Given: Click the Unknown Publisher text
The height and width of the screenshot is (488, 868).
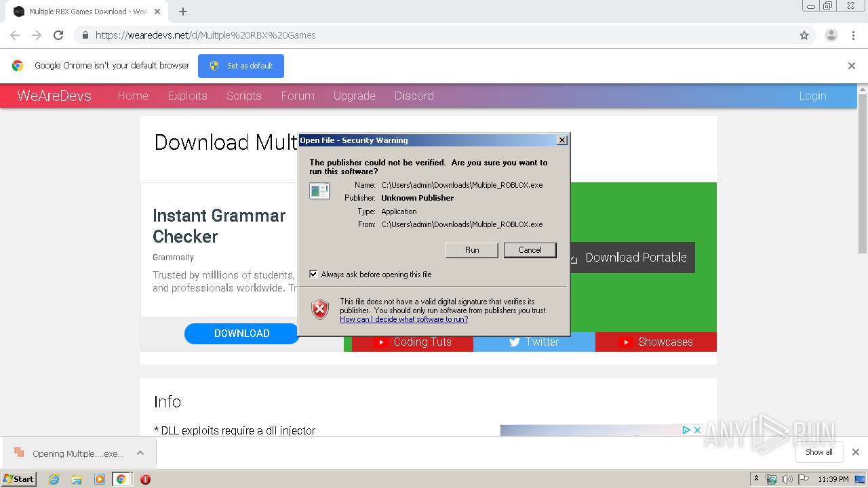Looking at the screenshot, I should 417,198.
